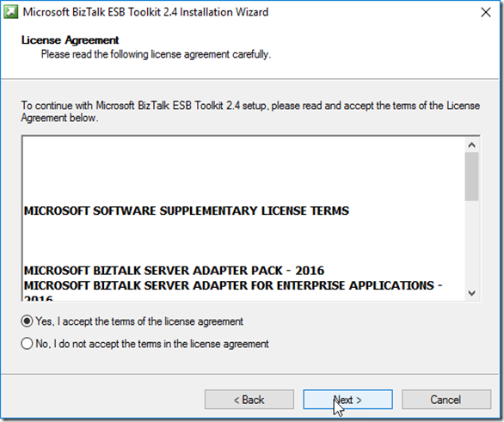Click the Adapter for Enterprise Applications line
Viewport: 504px width, 422px height.
233,285
